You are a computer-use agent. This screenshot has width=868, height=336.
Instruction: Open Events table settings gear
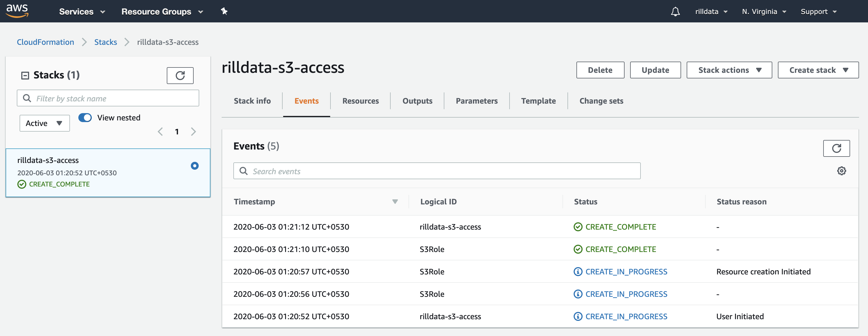(841, 171)
